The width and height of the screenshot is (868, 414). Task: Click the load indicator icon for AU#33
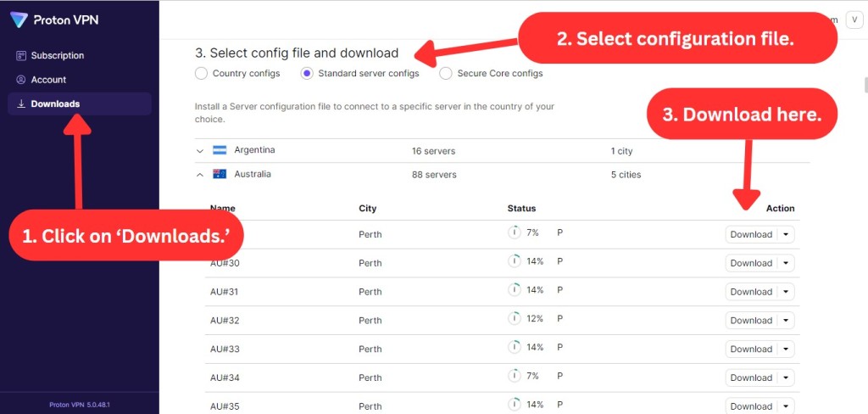[x=515, y=348]
